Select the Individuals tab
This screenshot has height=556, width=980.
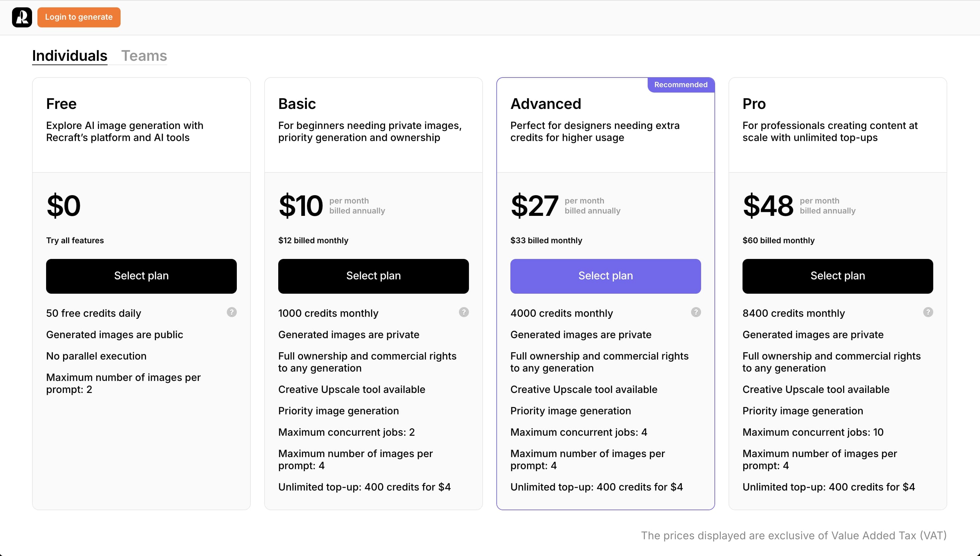[70, 55]
